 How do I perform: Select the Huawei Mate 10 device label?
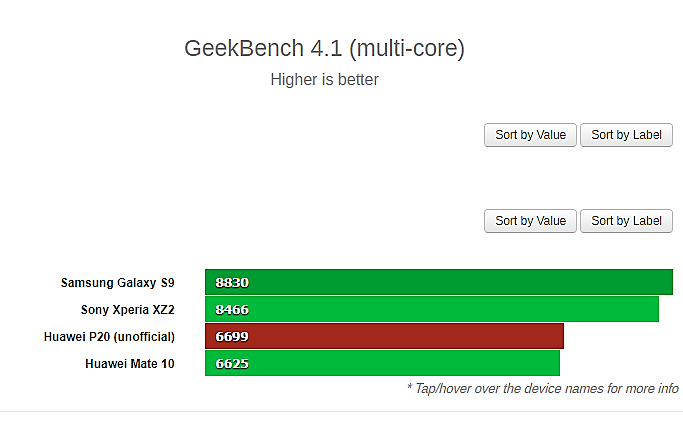[x=130, y=364]
